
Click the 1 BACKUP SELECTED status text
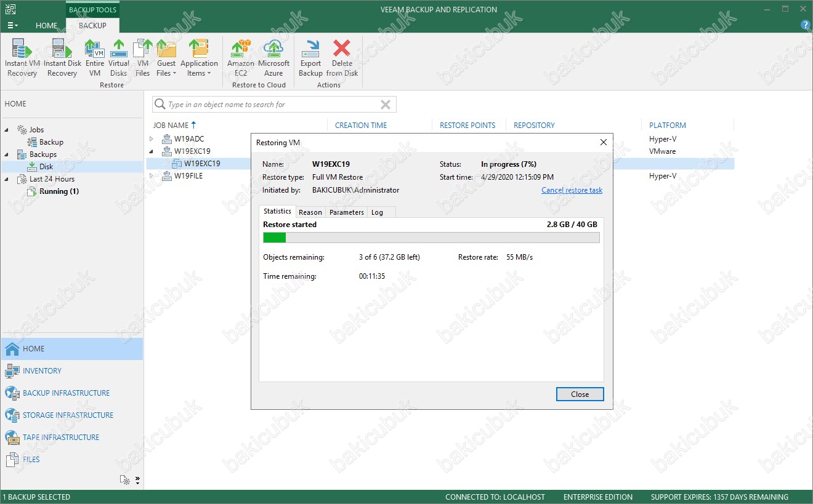coord(37,497)
